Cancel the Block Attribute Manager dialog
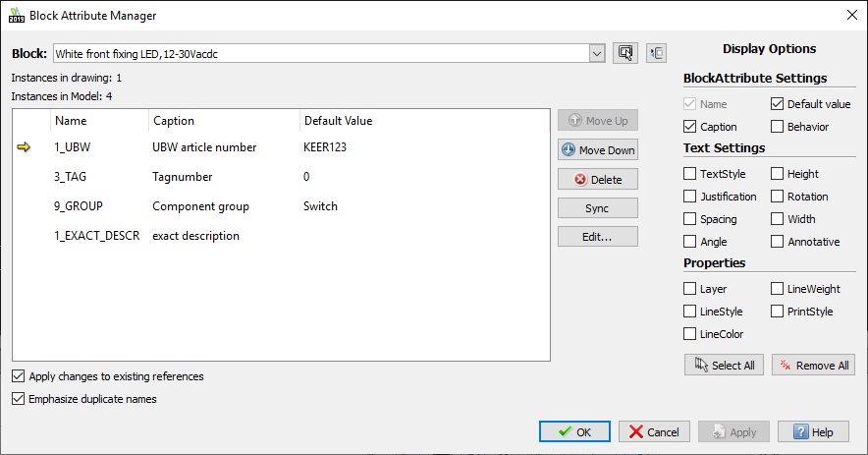This screenshot has width=868, height=455. [x=654, y=431]
